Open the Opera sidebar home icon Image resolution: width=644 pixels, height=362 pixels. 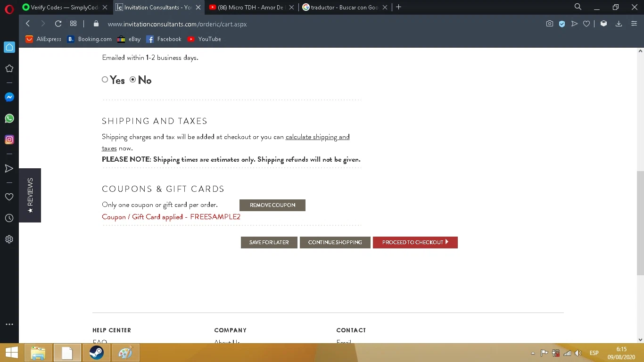point(9,47)
